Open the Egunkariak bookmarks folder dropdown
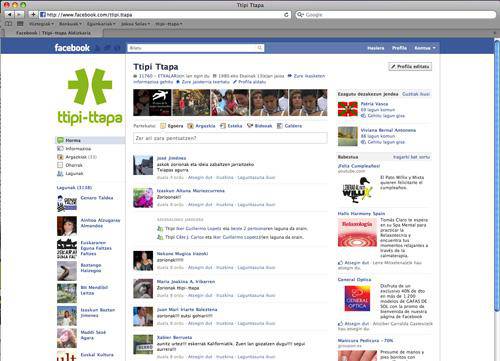 [x=101, y=24]
